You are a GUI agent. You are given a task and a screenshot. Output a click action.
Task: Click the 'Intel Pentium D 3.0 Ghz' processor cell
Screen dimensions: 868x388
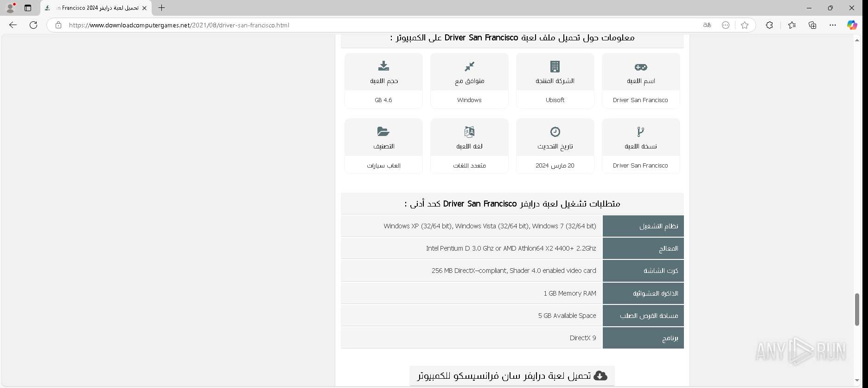(472, 248)
